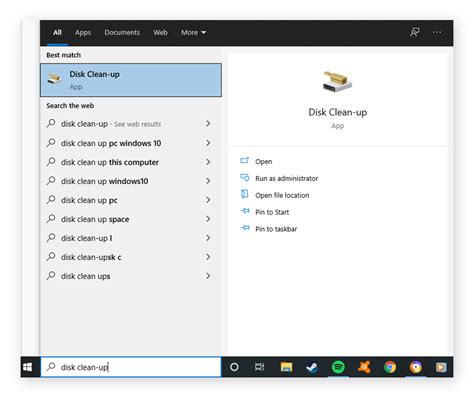Select web suggestion 'disk clean up pc'
474x397 pixels.
pos(131,200)
